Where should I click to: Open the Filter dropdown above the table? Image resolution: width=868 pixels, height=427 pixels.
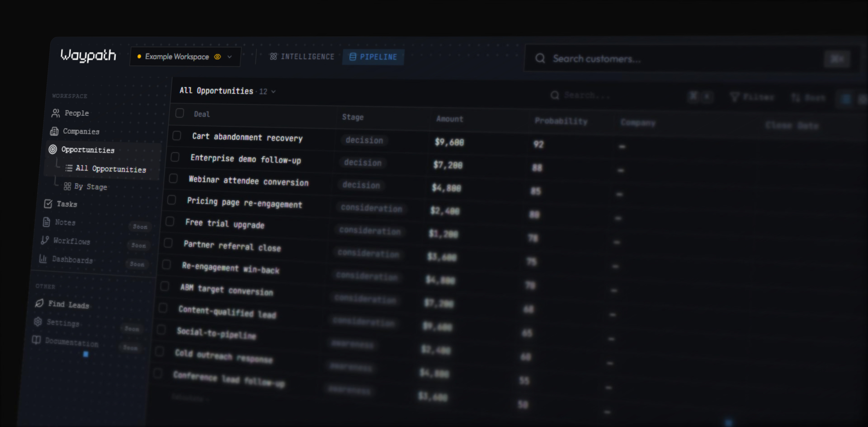click(x=752, y=97)
